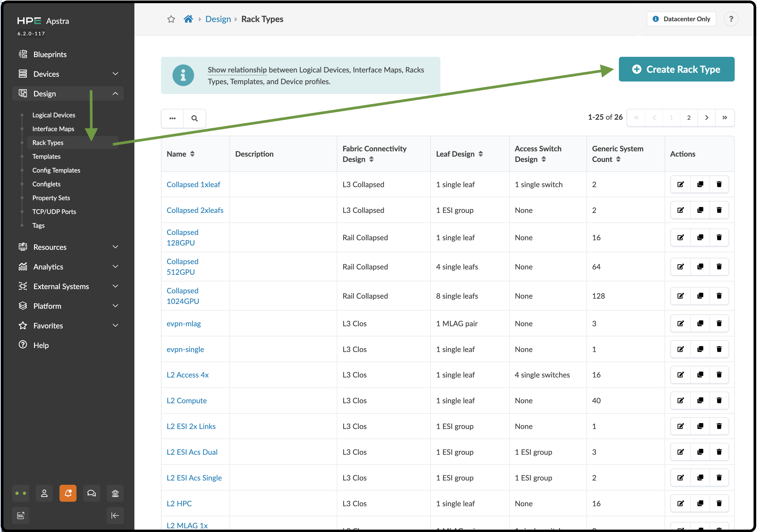
Task: Click the green status dots indicator
Action: 21,493
